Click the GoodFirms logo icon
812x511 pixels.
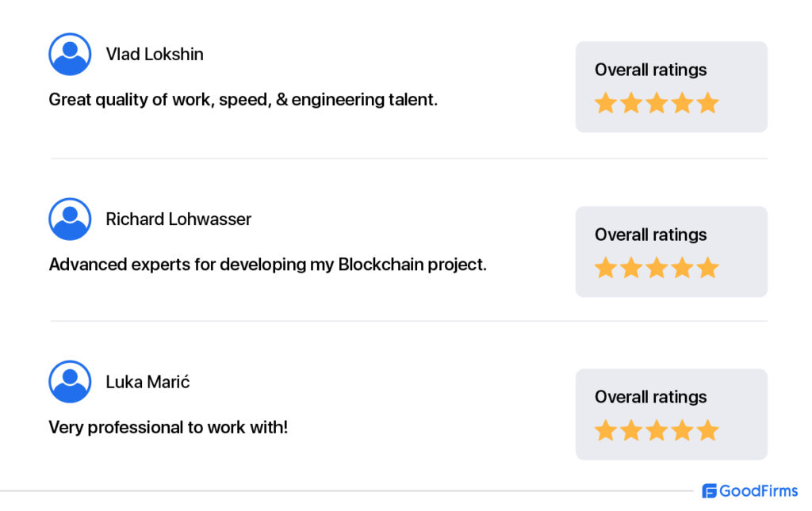709,491
